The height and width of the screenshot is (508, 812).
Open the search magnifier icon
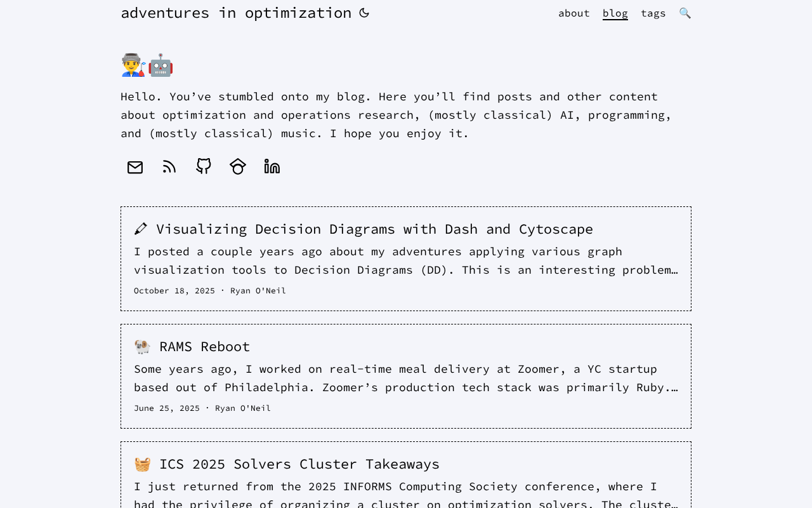685,13
